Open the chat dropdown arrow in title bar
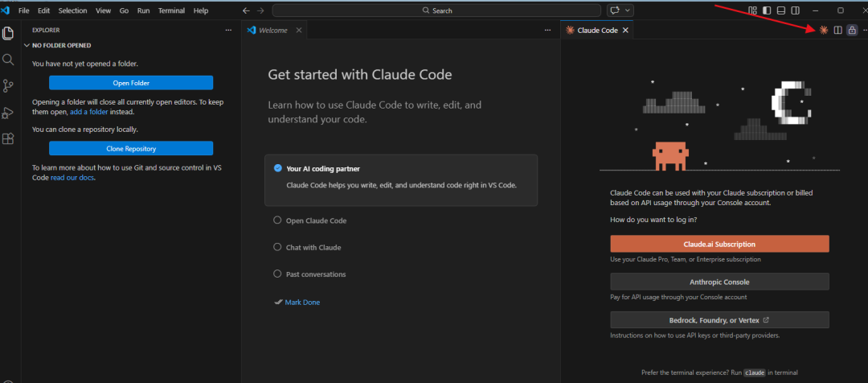The height and width of the screenshot is (383, 868). [x=628, y=10]
